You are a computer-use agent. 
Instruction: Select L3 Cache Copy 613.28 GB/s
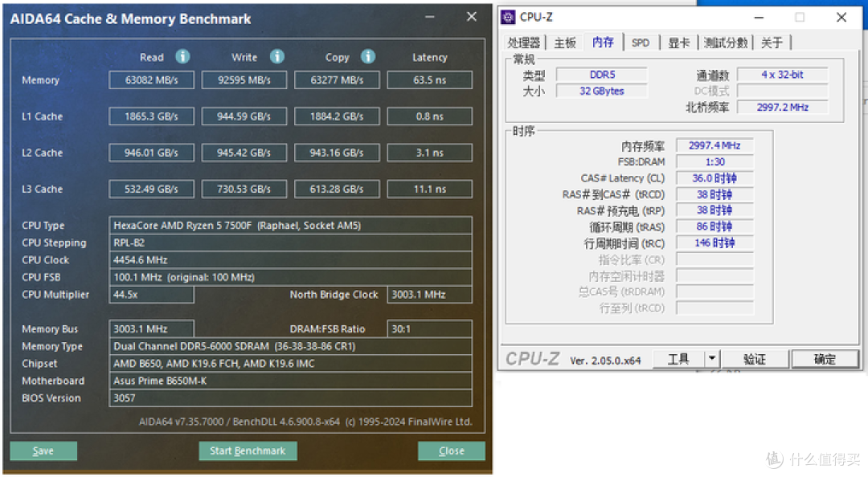coord(337,190)
